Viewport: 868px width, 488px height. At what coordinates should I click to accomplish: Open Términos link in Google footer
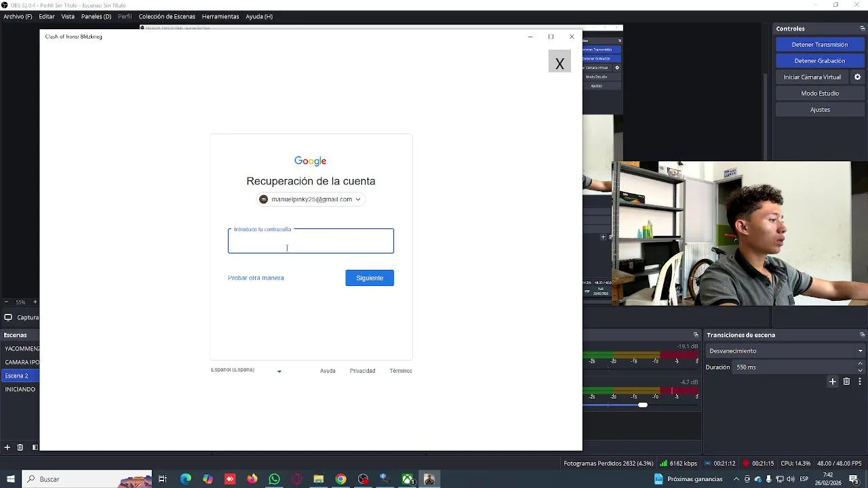point(401,371)
